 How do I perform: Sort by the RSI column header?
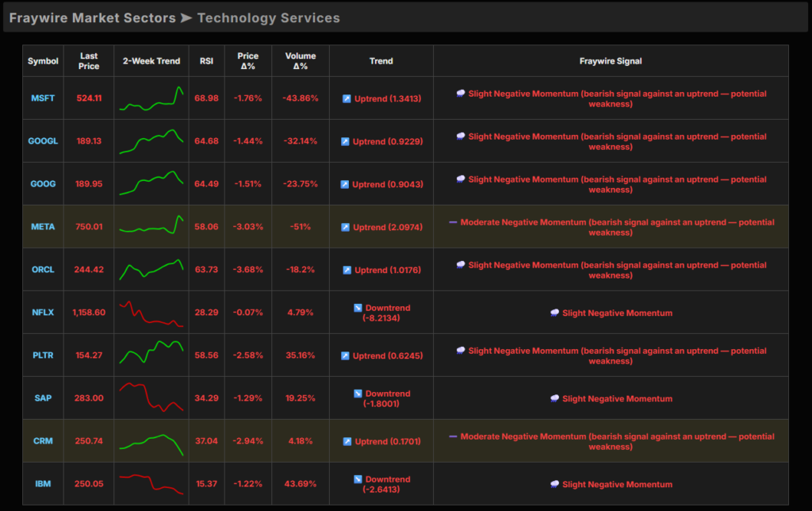click(x=206, y=61)
